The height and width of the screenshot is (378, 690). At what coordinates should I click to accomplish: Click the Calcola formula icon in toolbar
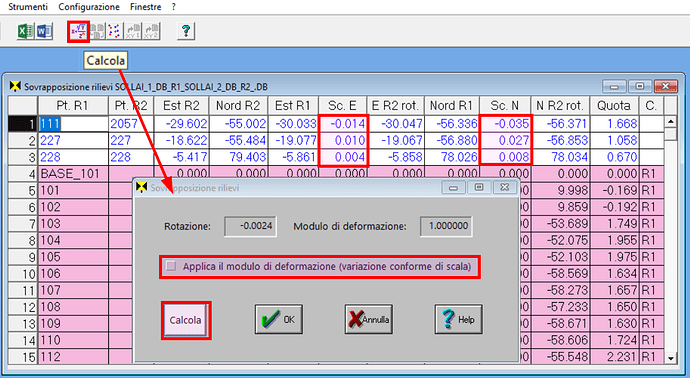[79, 31]
